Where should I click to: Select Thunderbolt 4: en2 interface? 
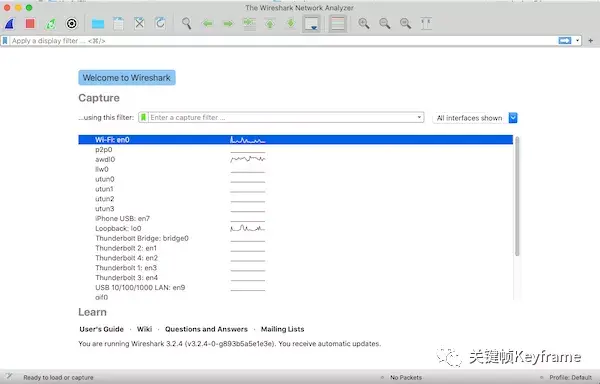pyautogui.click(x=295, y=258)
